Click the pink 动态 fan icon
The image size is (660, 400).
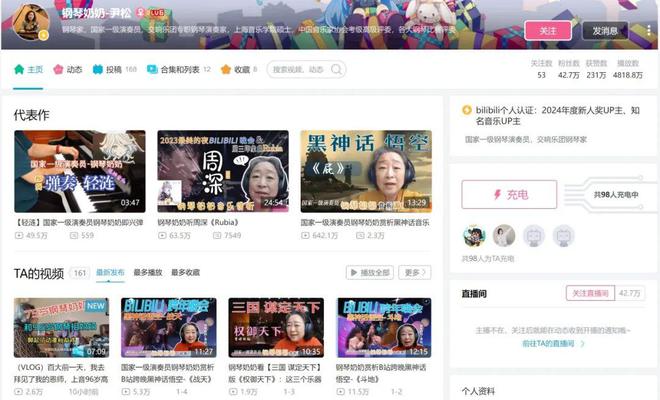[58, 69]
